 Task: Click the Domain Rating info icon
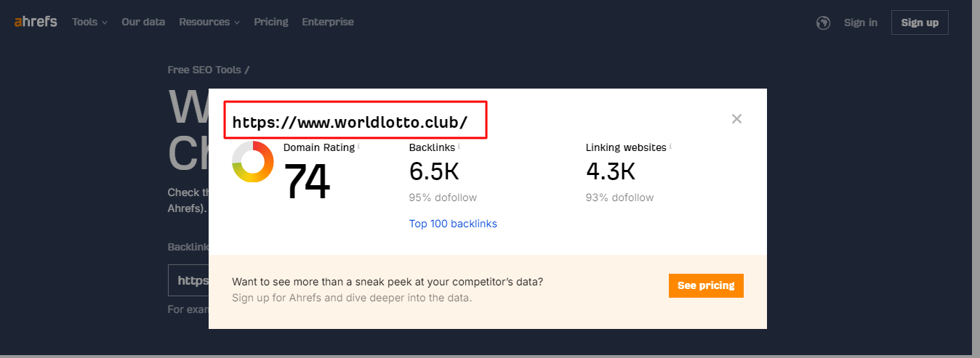[358, 147]
